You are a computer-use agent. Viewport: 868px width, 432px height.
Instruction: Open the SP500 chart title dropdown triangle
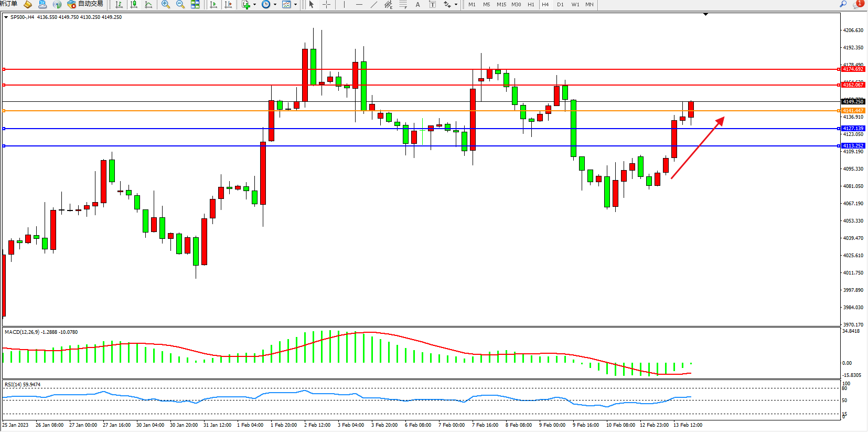6,17
